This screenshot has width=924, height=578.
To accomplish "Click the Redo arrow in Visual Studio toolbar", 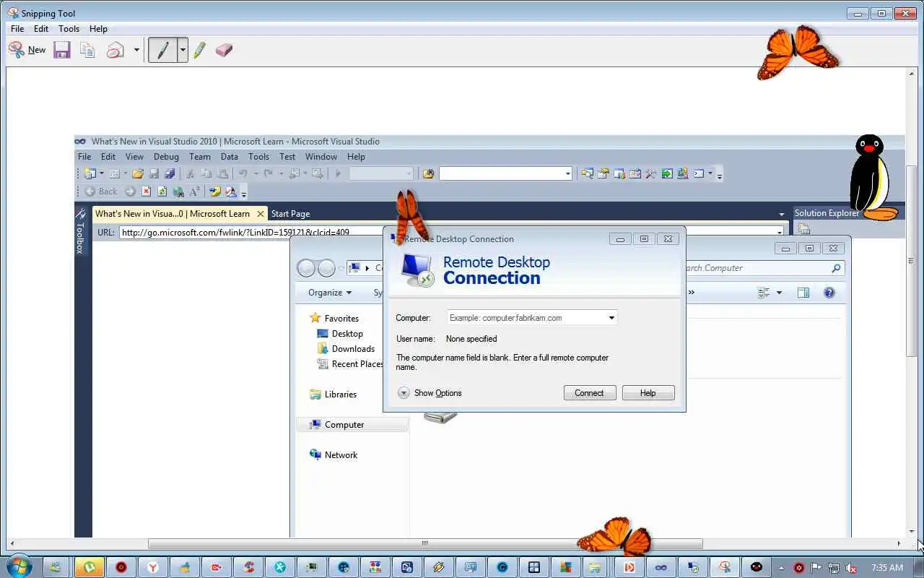I will [x=268, y=173].
